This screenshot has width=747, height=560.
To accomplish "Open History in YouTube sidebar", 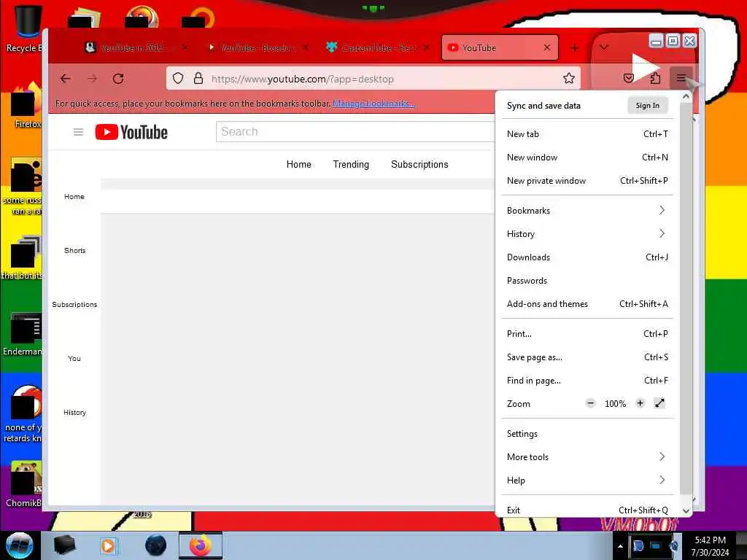I will [75, 413].
